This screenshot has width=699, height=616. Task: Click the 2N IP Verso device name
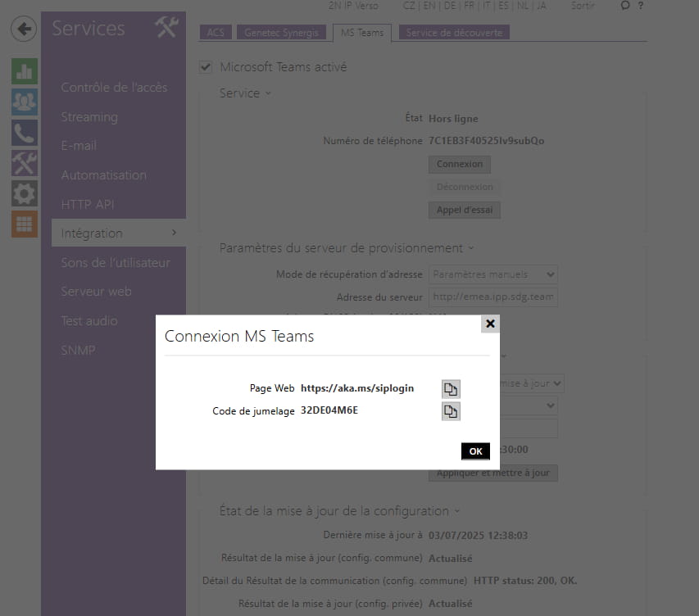[x=353, y=6]
